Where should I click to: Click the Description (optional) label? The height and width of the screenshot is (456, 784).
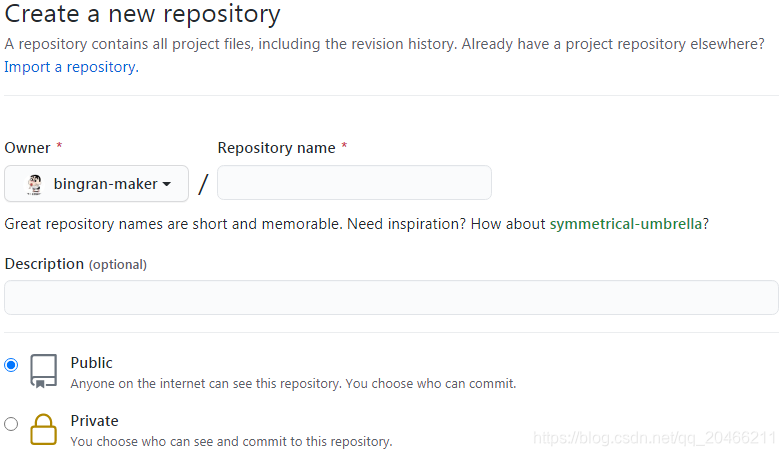click(76, 264)
